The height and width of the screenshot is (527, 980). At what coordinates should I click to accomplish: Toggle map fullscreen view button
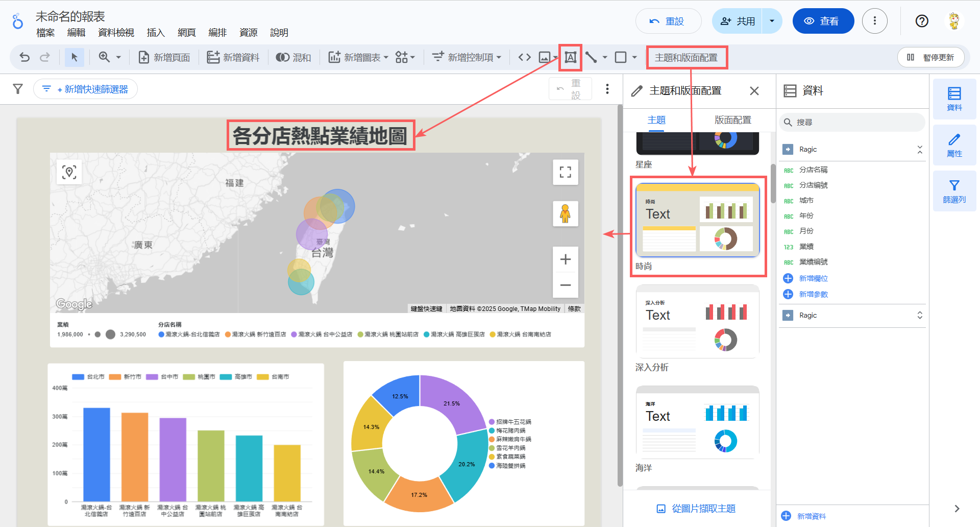566,172
